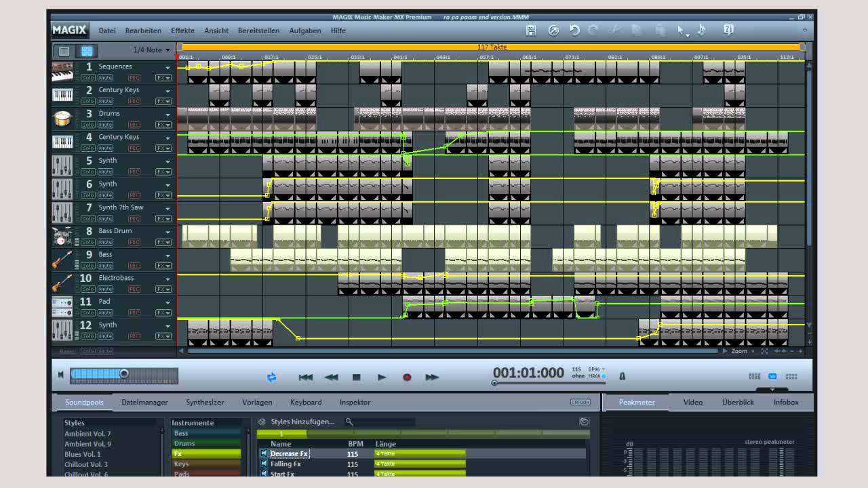Click the Bass Drum track drum kit icon
Screen dimensions: 868x488
point(62,237)
